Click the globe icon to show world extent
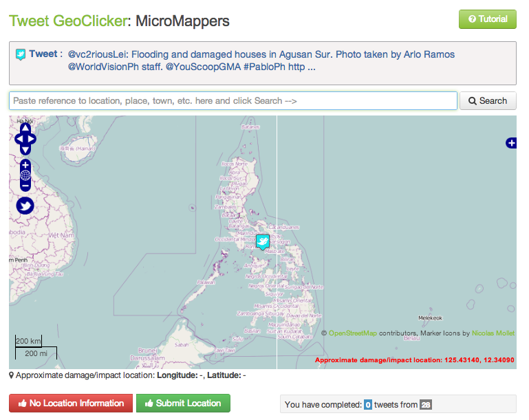Image resolution: width=529 pixels, height=420 pixels. click(x=25, y=175)
